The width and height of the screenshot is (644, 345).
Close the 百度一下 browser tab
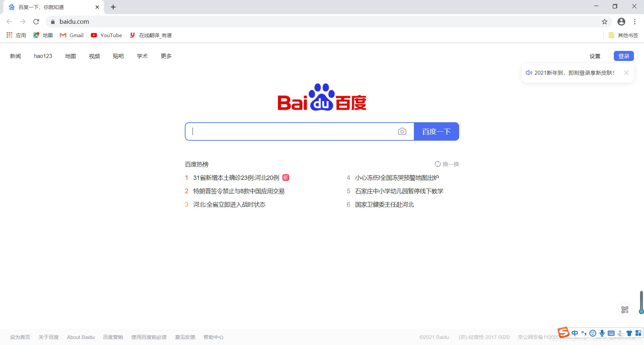(97, 7)
